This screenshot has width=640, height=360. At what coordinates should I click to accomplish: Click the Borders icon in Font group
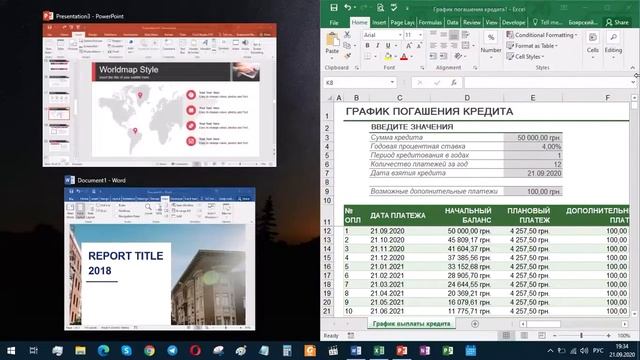(x=368, y=56)
